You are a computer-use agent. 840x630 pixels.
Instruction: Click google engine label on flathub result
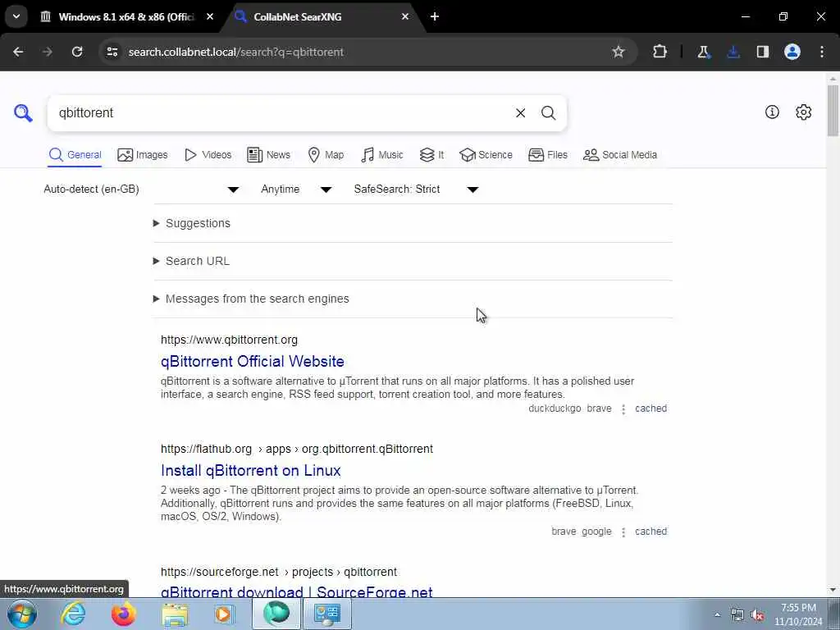click(x=596, y=532)
